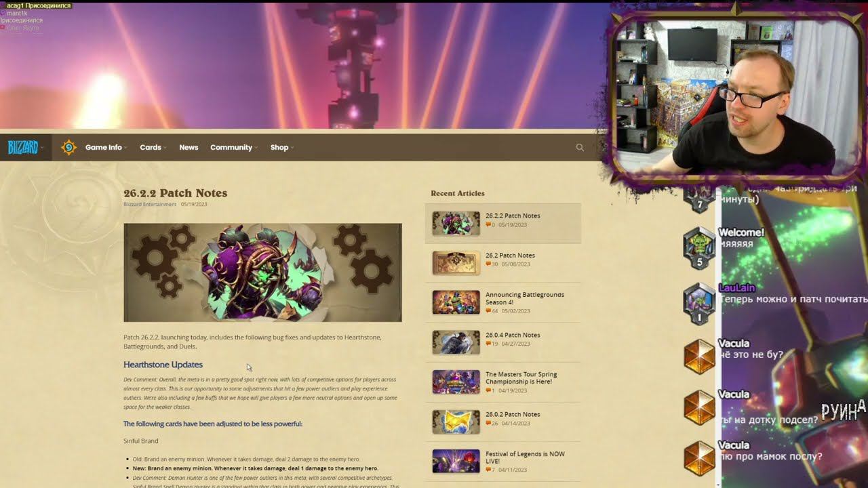
Task: Click the comment icon under 26.0.4 Patch Notes
Action: (488, 344)
